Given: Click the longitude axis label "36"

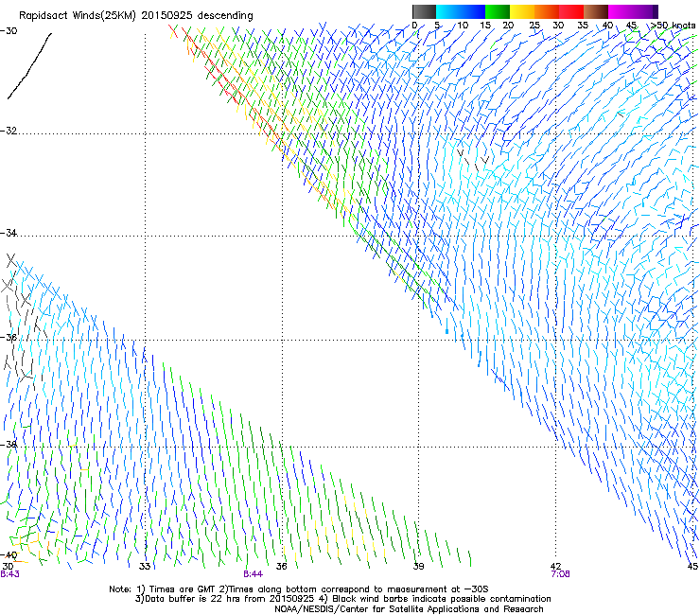Looking at the screenshot, I should click(281, 567).
